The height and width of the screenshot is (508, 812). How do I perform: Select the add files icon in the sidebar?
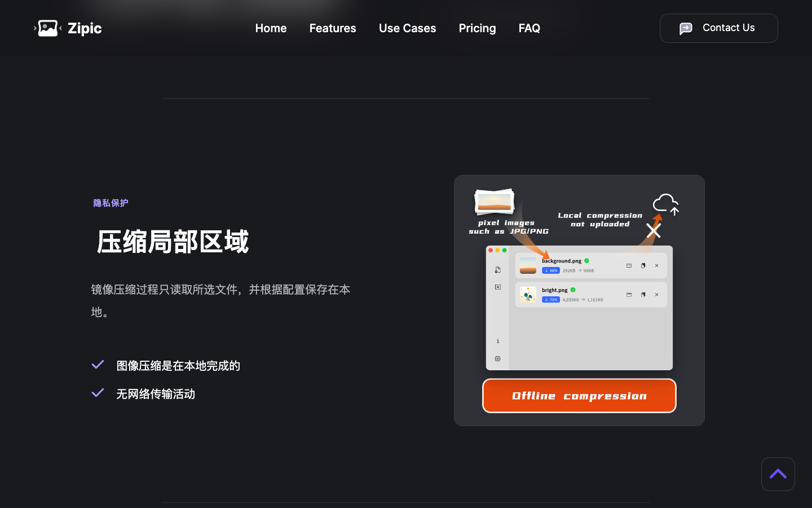[498, 270]
